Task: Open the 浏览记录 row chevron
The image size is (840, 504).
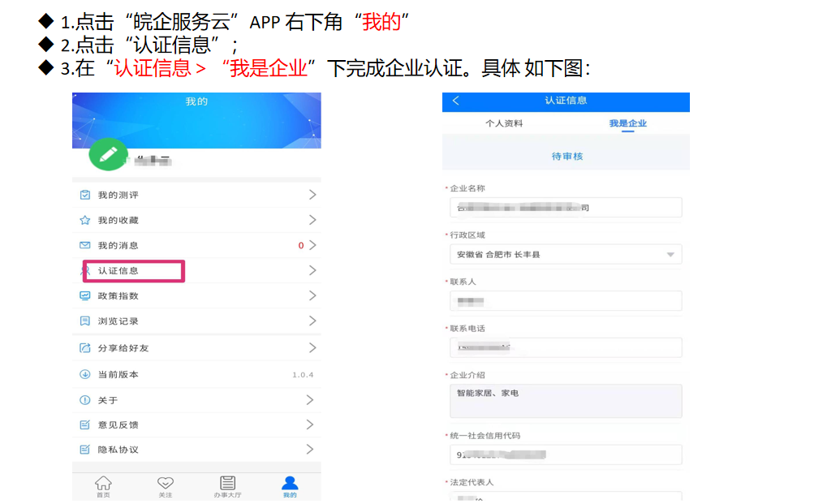Action: point(312,321)
